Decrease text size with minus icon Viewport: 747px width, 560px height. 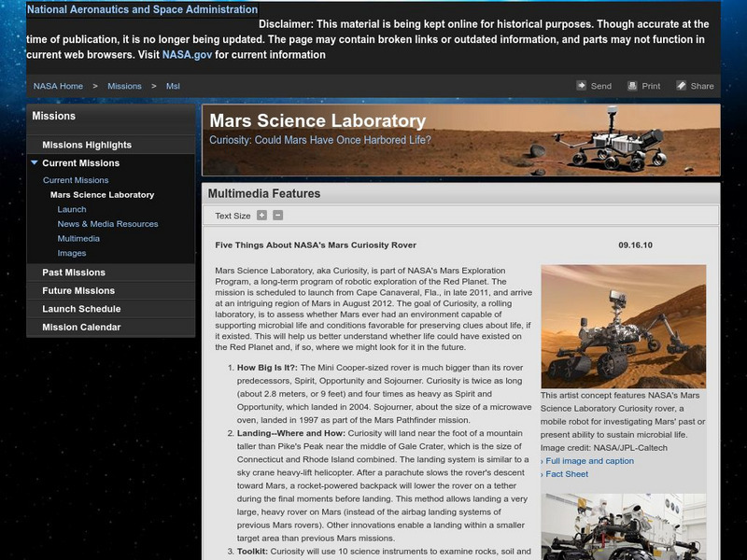click(277, 216)
